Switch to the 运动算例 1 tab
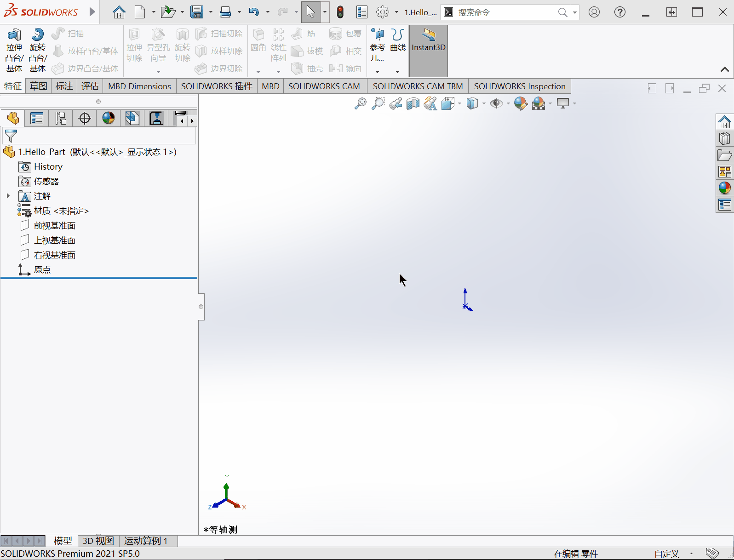This screenshot has height=560, width=734. 146,541
